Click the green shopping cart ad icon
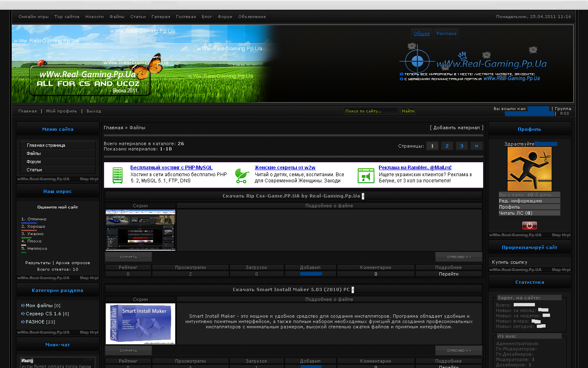The height and width of the screenshot is (368, 588). 242,176
